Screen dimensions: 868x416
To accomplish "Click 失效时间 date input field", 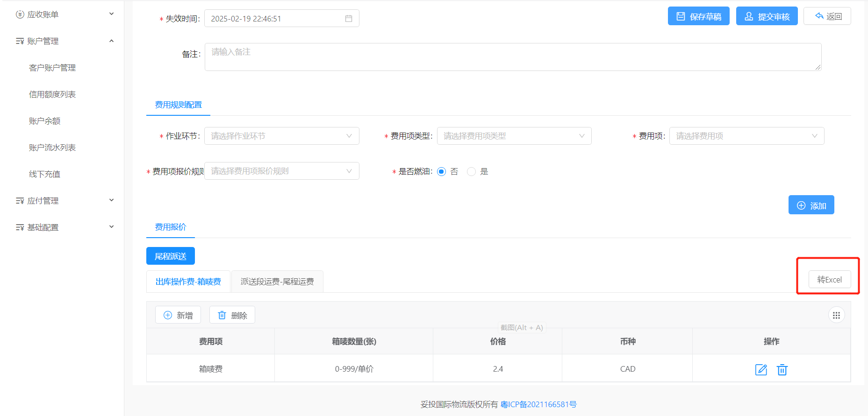I will point(282,18).
